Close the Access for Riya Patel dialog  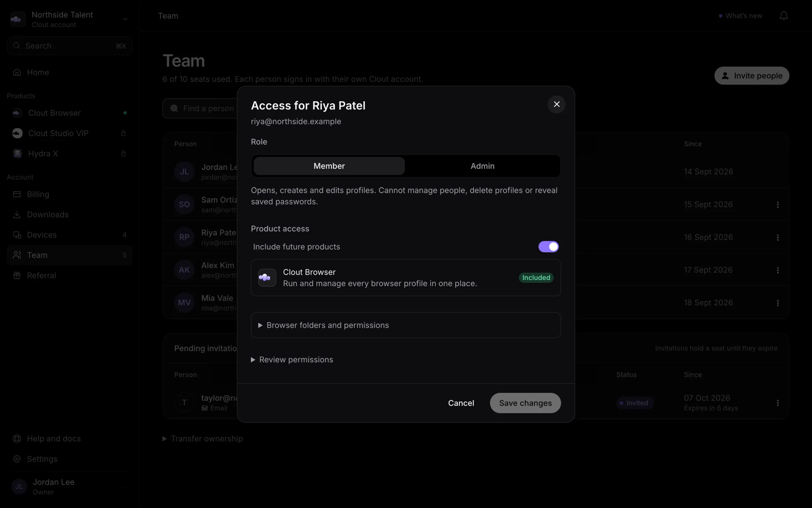[x=557, y=104]
